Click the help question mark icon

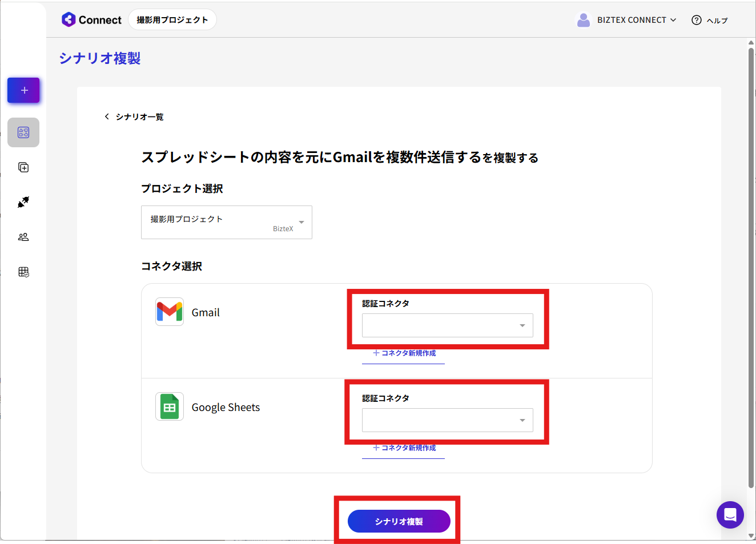pos(697,20)
